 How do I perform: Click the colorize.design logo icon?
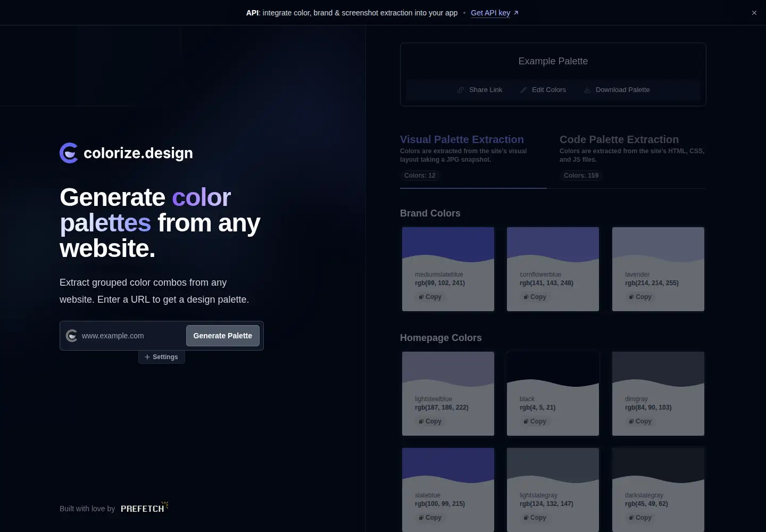click(x=69, y=153)
